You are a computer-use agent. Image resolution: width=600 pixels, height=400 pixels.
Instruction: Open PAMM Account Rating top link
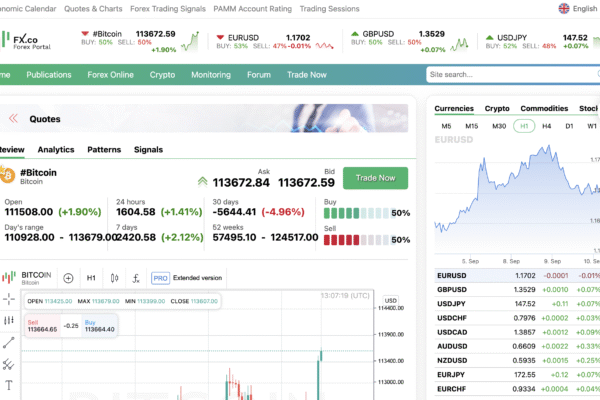pos(253,9)
